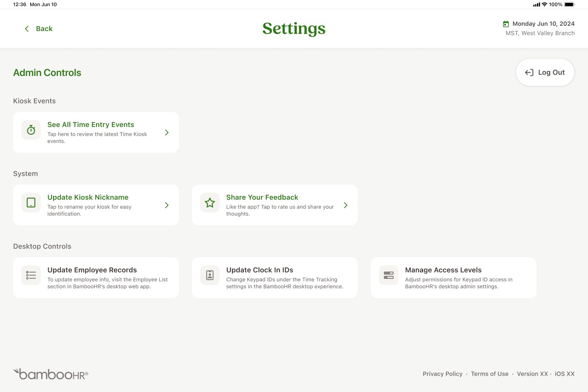Open chevron on Update Kiosk Nickname card
Viewport: 588px width, 392px height.
coord(167,205)
